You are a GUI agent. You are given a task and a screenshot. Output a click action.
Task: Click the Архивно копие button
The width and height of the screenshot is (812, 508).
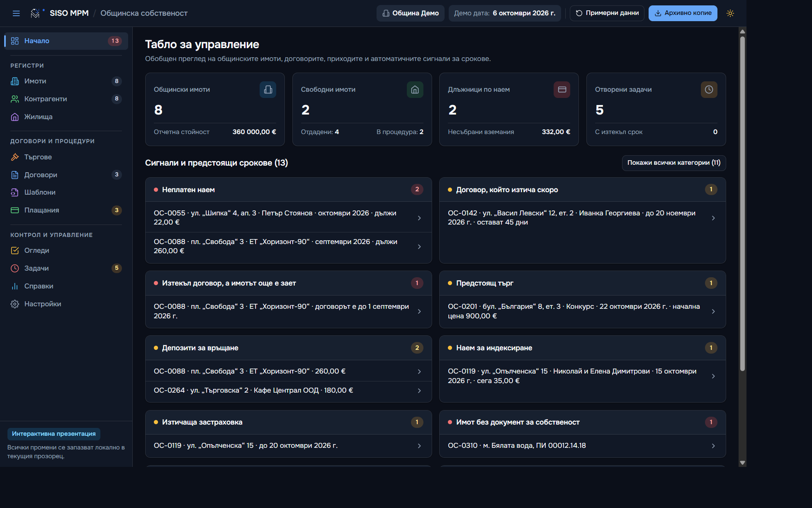683,13
